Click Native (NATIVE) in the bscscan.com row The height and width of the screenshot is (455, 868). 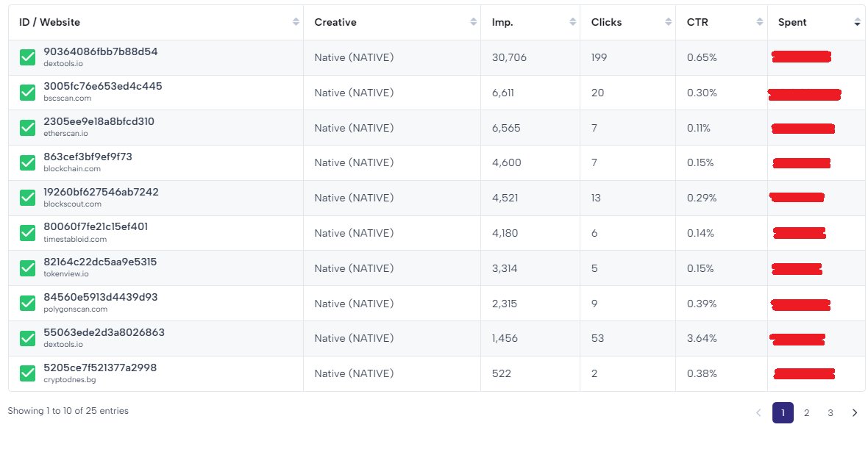tap(354, 93)
